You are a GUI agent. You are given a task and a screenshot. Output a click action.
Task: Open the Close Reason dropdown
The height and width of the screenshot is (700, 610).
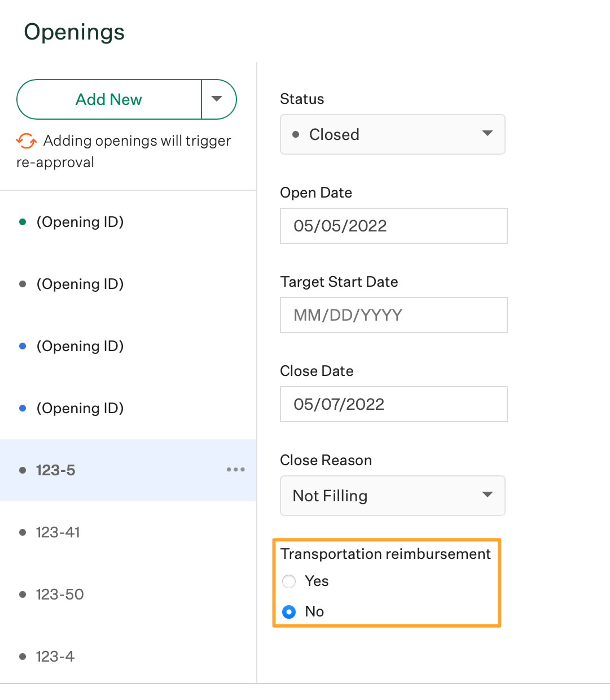pyautogui.click(x=392, y=496)
